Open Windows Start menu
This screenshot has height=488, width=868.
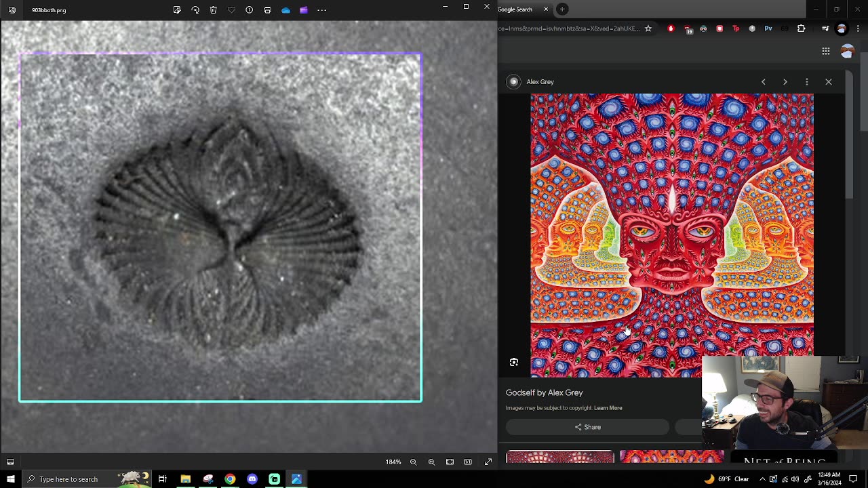coord(10,479)
